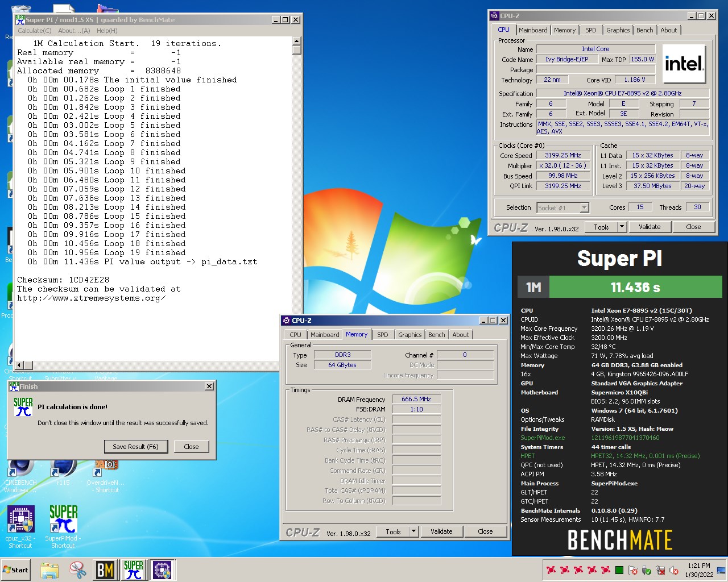Switch to BenchMate in the taskbar
Image resolution: width=728 pixels, height=582 pixels.
[x=105, y=570]
